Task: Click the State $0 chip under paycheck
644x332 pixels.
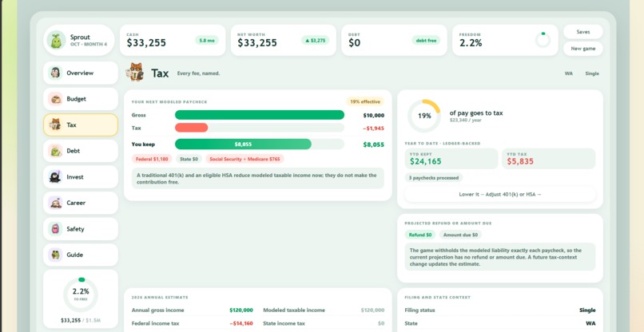Action: point(189,159)
